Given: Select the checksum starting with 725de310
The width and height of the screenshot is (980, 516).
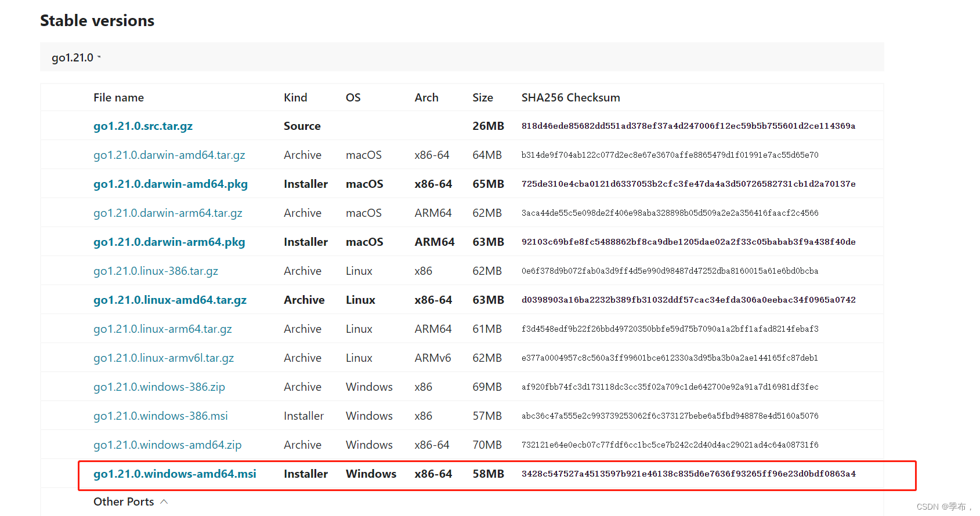Looking at the screenshot, I should (688, 184).
